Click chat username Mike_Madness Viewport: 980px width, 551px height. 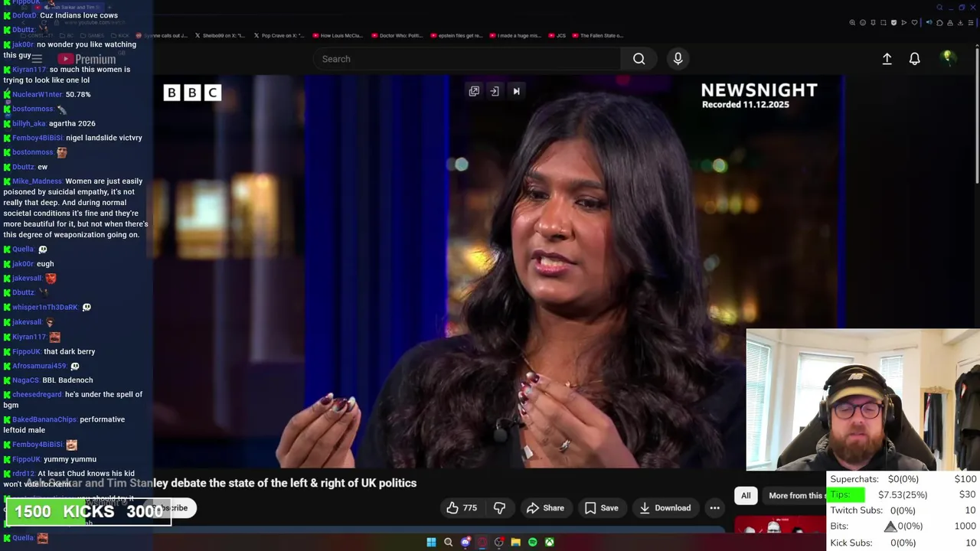[37, 181]
